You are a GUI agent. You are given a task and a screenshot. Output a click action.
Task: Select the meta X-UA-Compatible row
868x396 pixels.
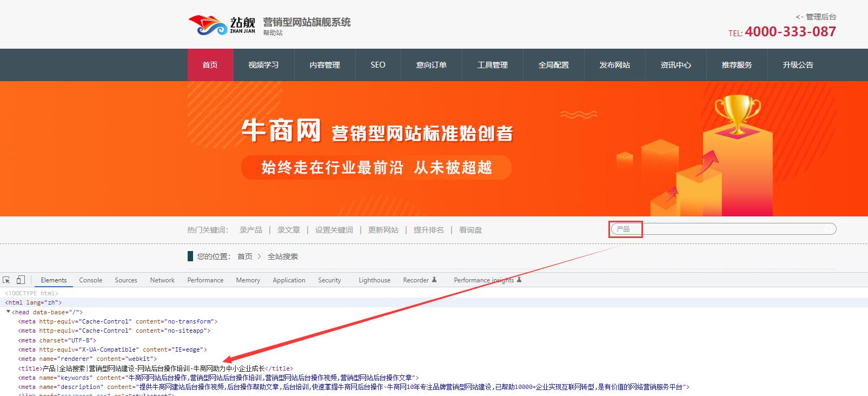112,349
